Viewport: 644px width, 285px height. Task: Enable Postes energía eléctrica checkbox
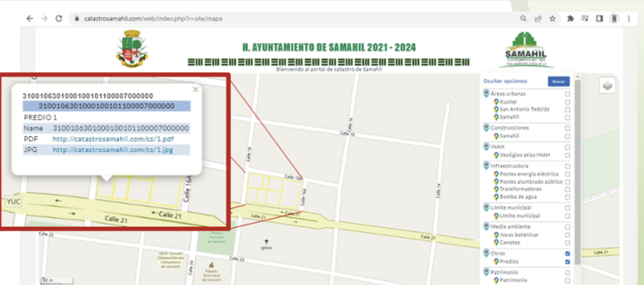(x=568, y=174)
